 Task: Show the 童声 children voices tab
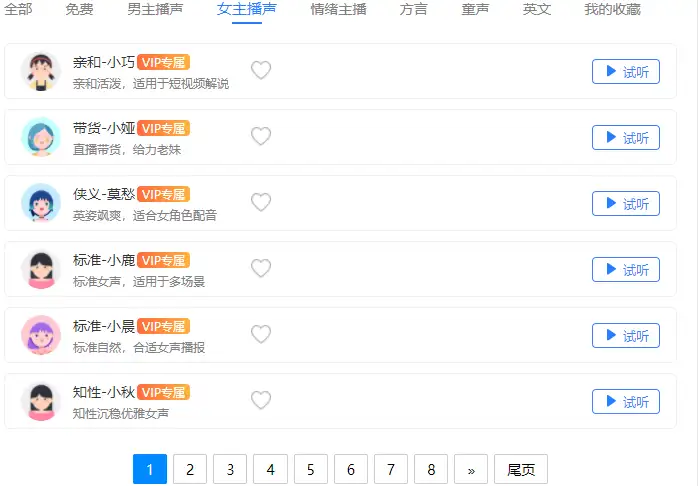pyautogui.click(x=475, y=9)
